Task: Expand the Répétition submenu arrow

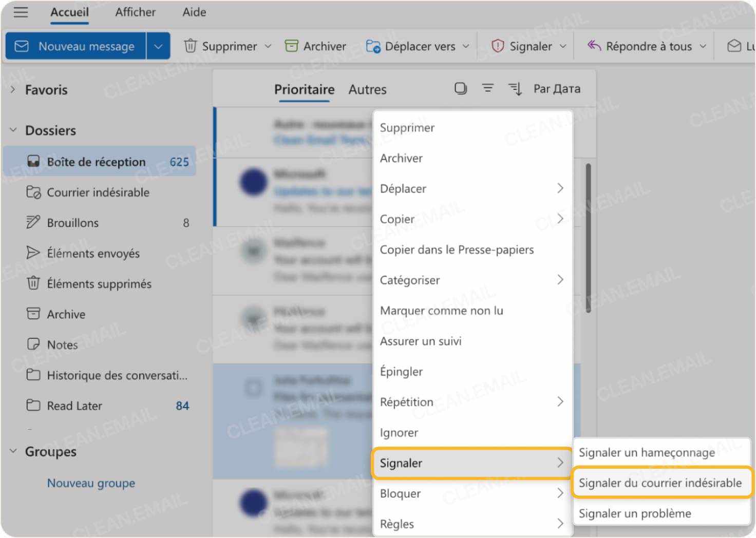Action: [x=560, y=401]
